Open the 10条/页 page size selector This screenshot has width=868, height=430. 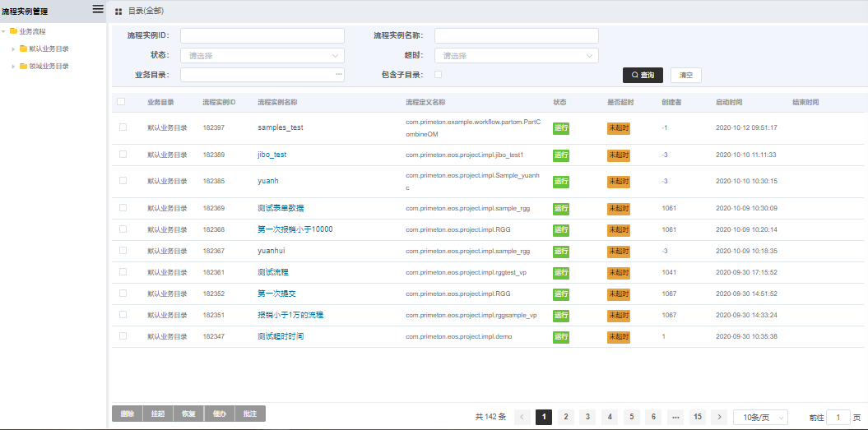(x=760, y=417)
